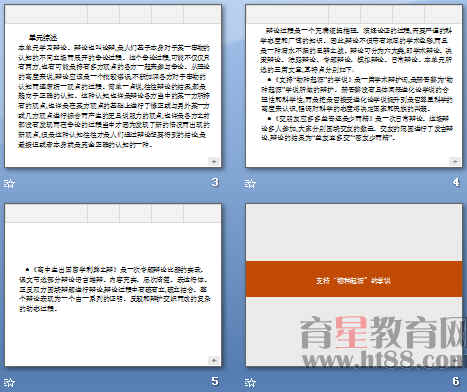Select slide 6 with the orange title band

pyautogui.click(x=354, y=285)
